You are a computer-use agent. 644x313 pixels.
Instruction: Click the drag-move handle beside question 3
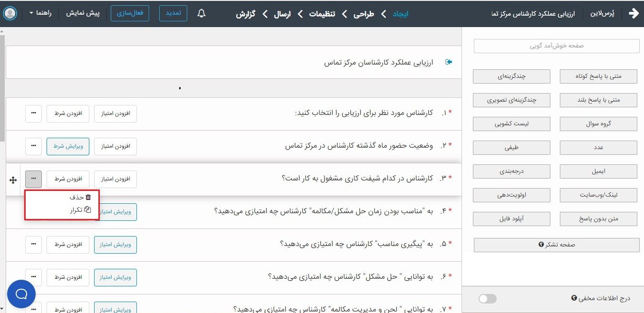13,180
